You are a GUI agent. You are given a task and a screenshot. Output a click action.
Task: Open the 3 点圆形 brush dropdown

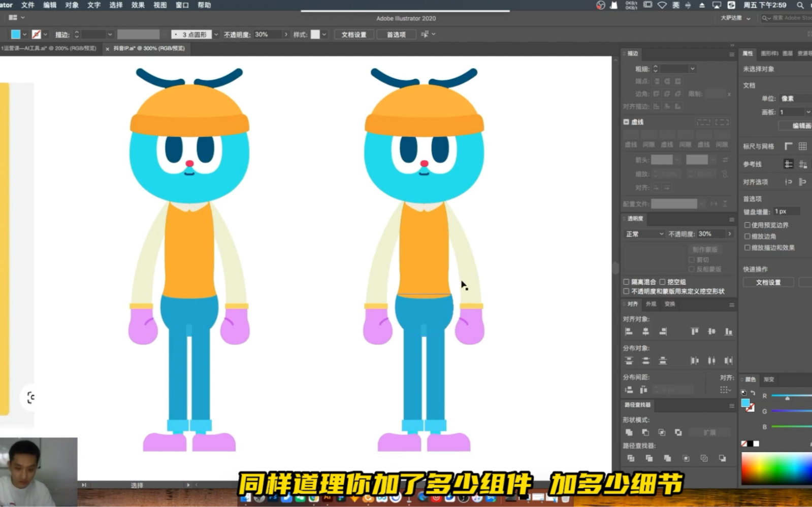tap(216, 35)
